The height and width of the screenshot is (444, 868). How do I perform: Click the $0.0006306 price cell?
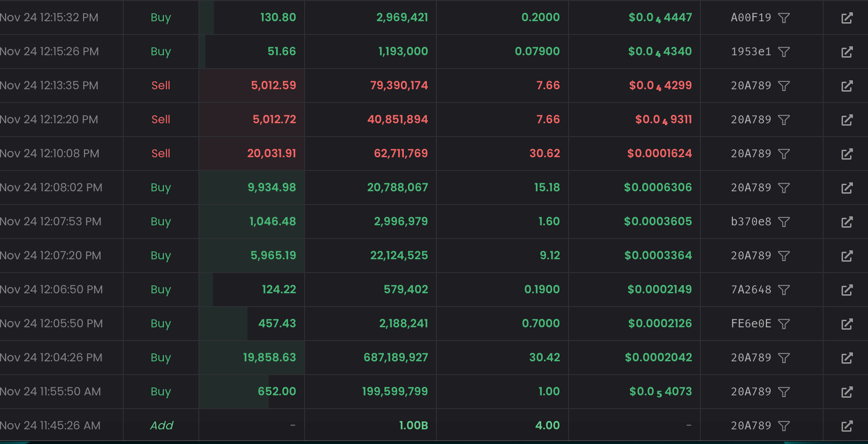657,188
